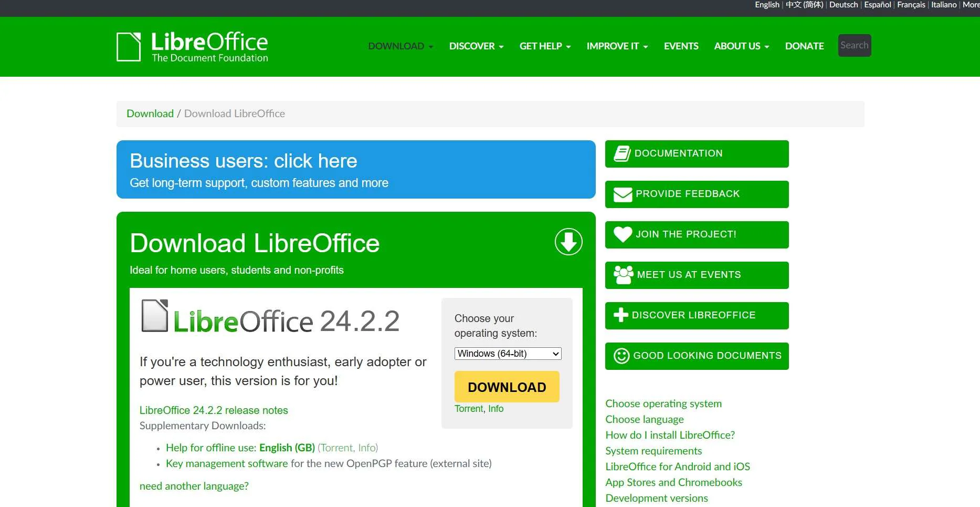The height and width of the screenshot is (507, 980).
Task: Open the DOWNLOAD navigation menu
Action: 401,46
